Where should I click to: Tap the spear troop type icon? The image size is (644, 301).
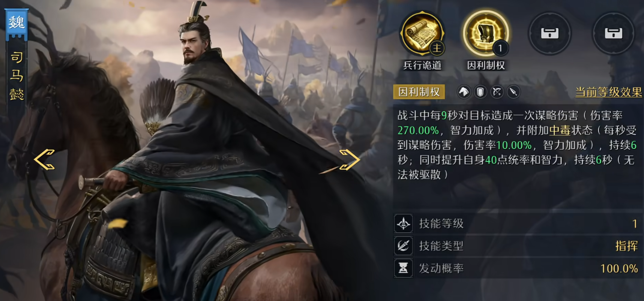(513, 92)
